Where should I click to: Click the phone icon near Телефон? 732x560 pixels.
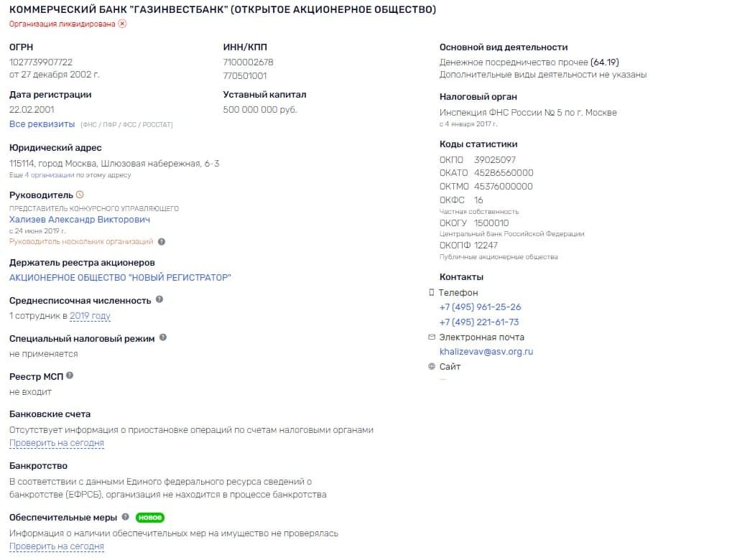coord(431,293)
